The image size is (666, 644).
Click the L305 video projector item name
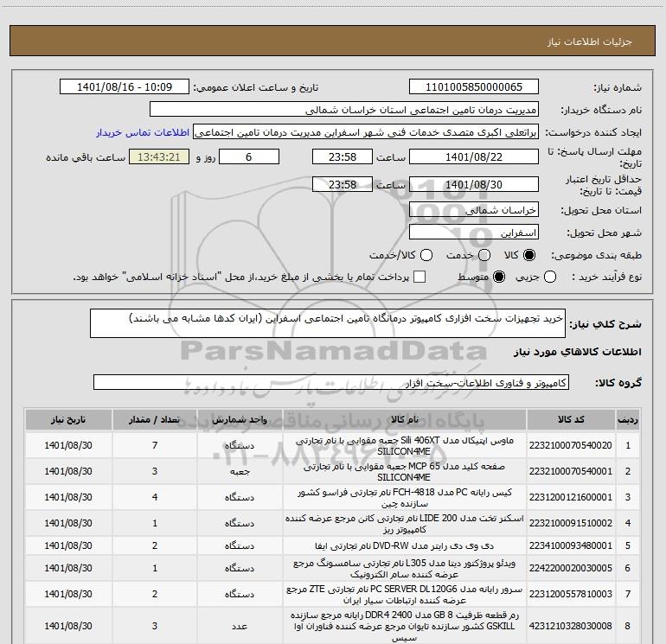click(x=405, y=569)
